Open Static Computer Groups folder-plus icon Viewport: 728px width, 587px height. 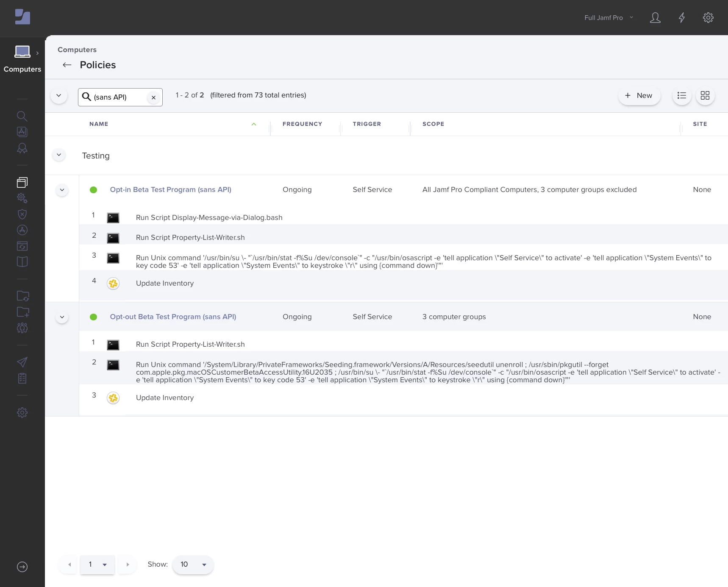23,312
